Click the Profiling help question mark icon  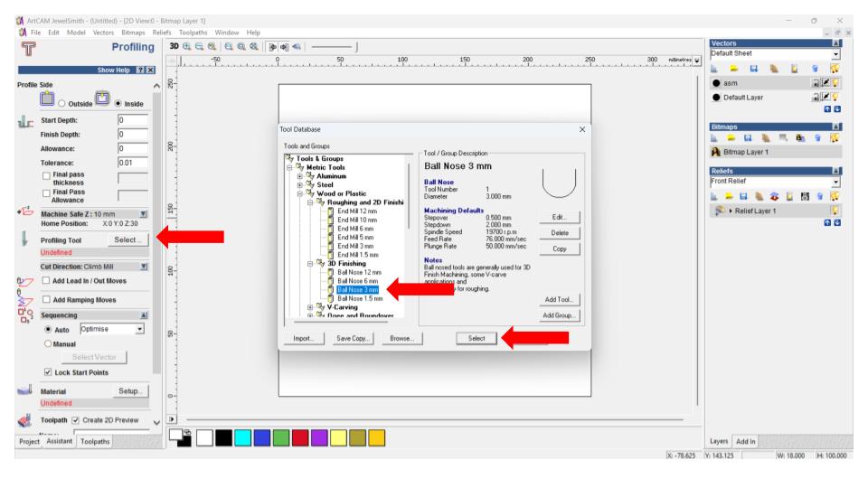pyautogui.click(x=141, y=70)
